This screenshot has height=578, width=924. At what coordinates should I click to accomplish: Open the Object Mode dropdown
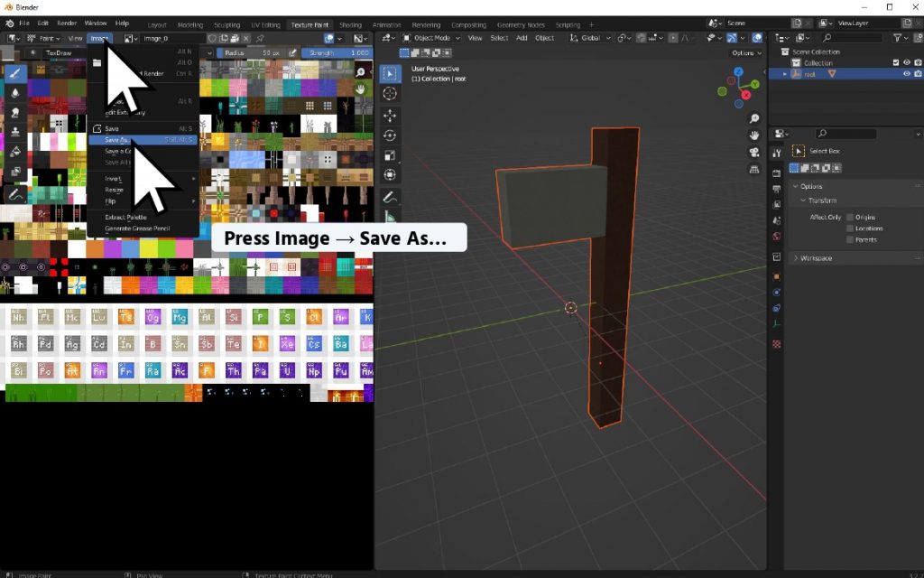(x=431, y=38)
